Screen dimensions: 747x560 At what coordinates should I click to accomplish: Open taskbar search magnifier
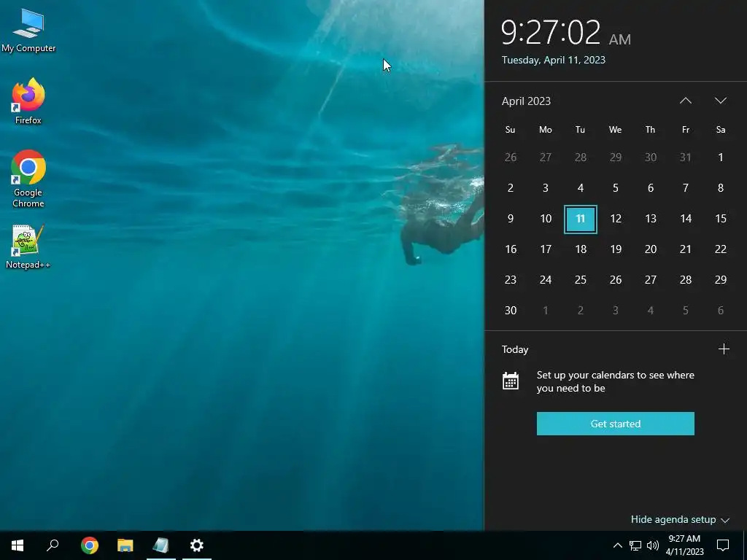point(53,545)
